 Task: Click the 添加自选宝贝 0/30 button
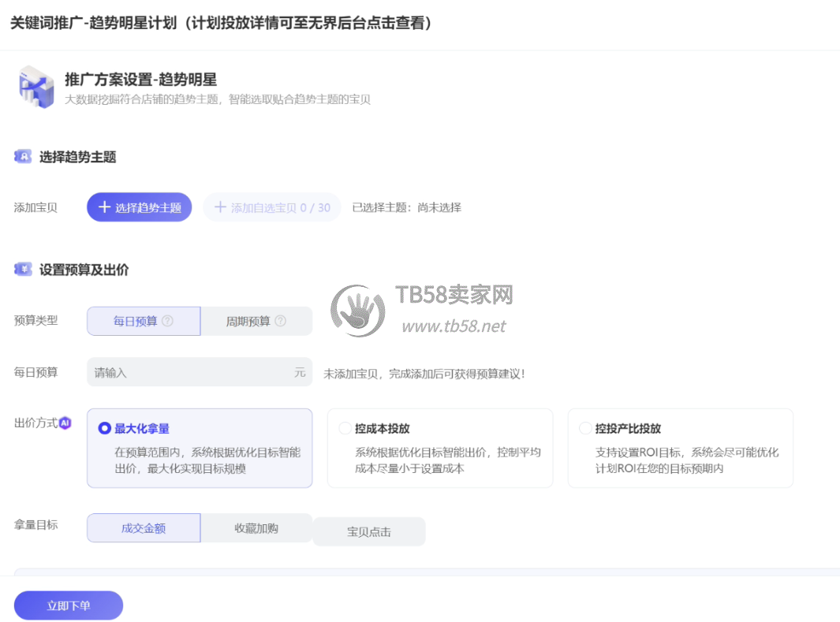tap(272, 207)
